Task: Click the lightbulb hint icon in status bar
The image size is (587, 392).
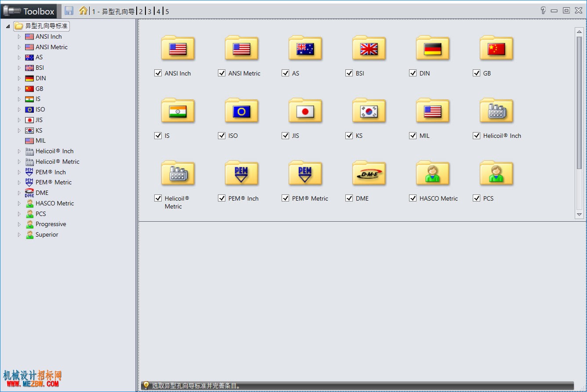Action: (146, 385)
